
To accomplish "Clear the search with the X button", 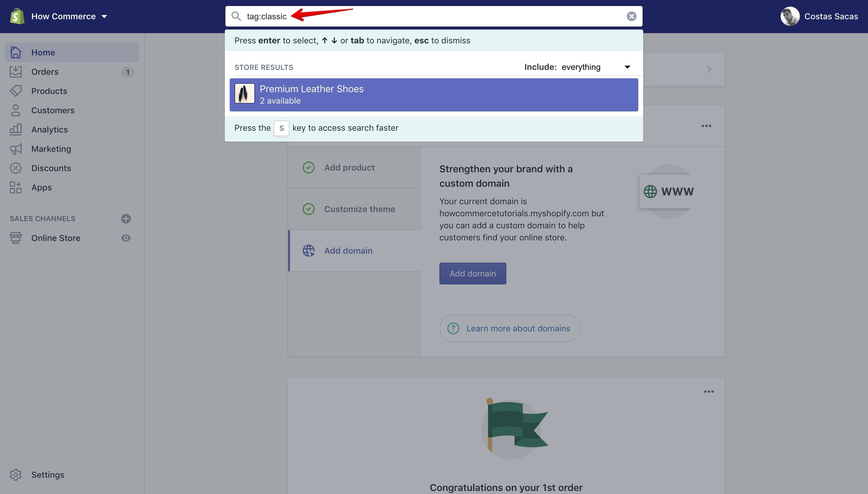I will [x=631, y=16].
